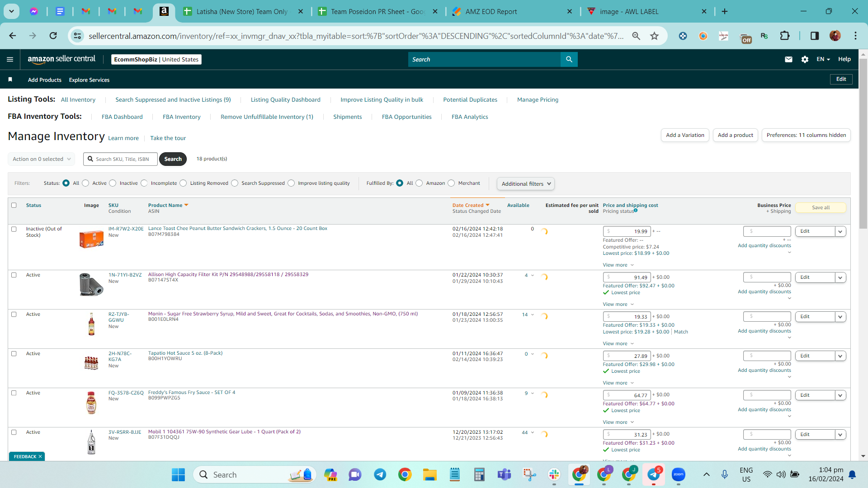Image resolution: width=868 pixels, height=488 pixels.
Task: View site information icon in address bar
Action: click(x=78, y=36)
